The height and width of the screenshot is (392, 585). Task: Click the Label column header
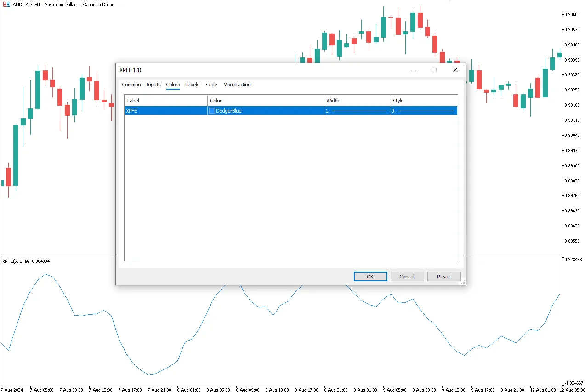coord(166,101)
